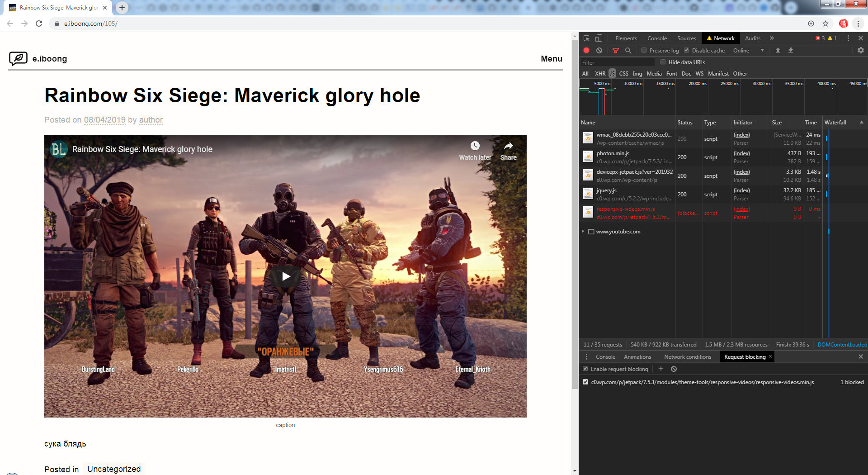Open DevTools customize three-dot menu
The image size is (868, 475).
tap(848, 38)
